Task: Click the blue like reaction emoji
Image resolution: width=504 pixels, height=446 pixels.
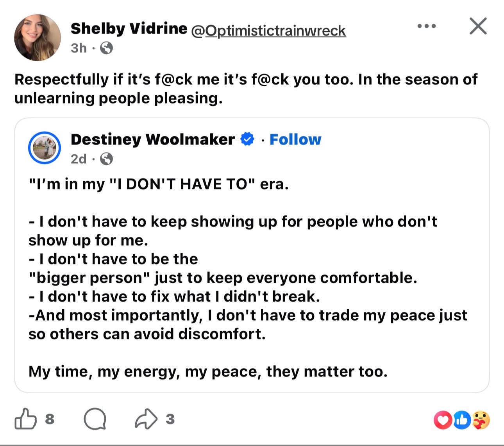Action: coord(462,420)
